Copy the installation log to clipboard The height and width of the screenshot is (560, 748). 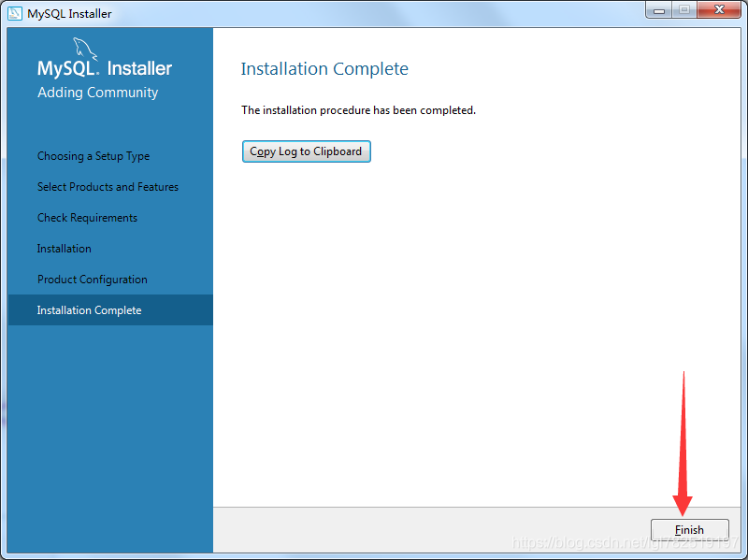coord(307,151)
